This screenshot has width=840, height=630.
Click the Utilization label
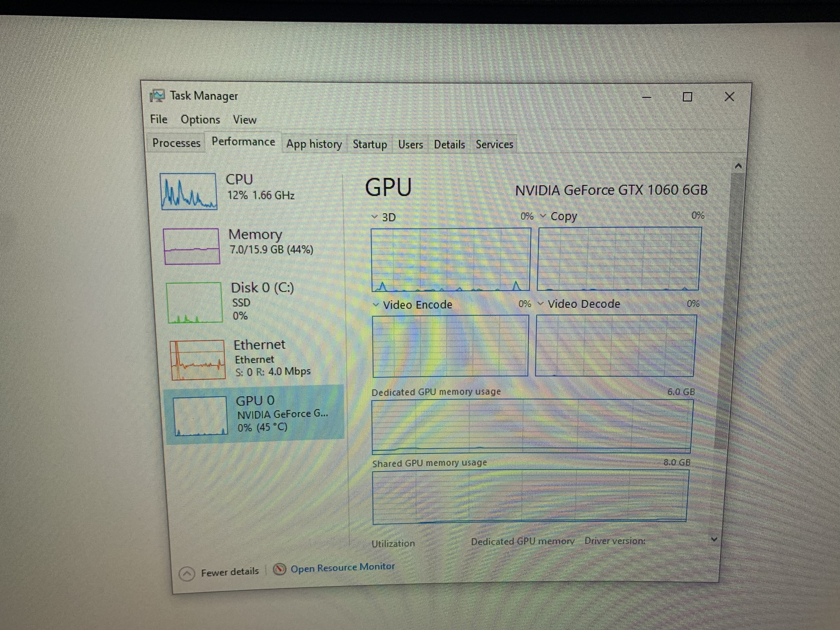tap(393, 543)
